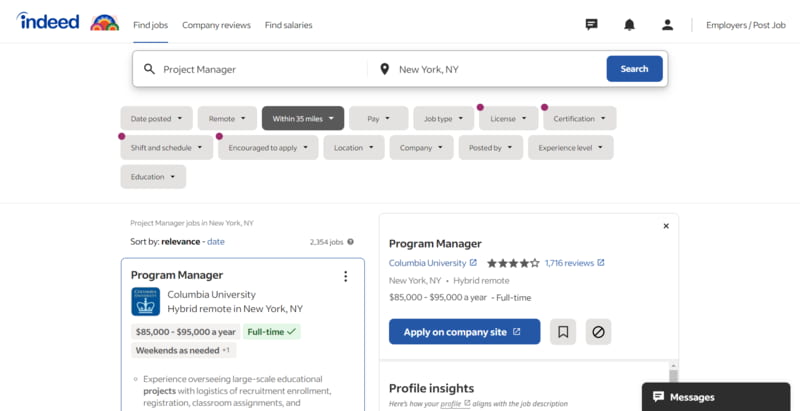Viewport: 800px width, 411px height.
Task: Open the Within 35 miles dropdown
Action: [x=303, y=118]
